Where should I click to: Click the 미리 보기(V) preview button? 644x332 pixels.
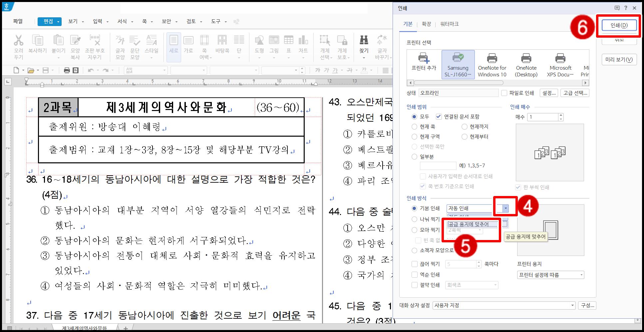pos(619,60)
